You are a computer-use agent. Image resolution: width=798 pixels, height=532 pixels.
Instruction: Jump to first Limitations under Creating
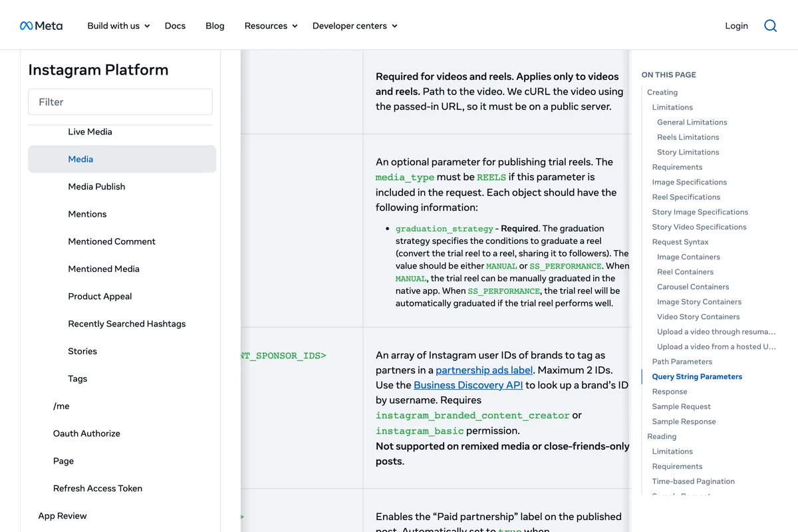point(672,107)
